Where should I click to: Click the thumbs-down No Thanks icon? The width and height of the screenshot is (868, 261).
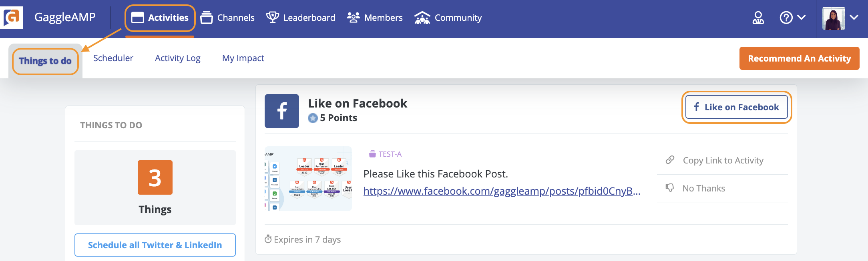[669, 187]
